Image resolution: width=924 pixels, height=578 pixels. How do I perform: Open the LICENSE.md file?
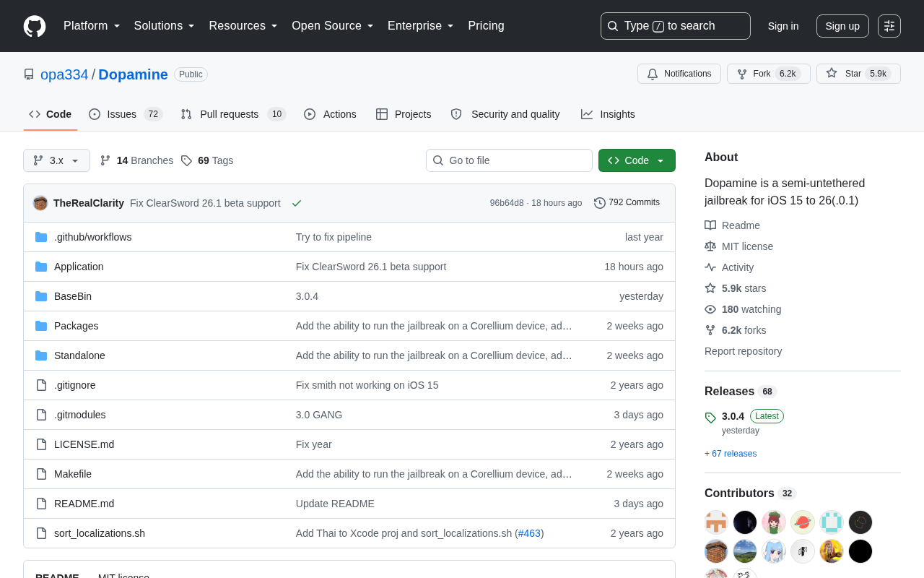click(84, 444)
